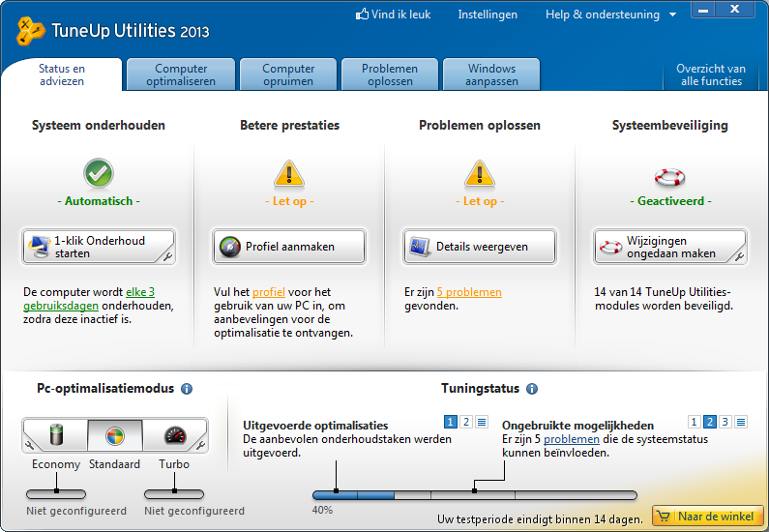Open Instellingen from the top bar

[488, 15]
